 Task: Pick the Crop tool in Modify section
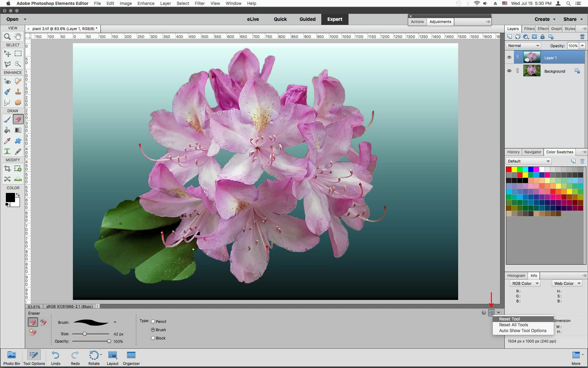coord(7,168)
